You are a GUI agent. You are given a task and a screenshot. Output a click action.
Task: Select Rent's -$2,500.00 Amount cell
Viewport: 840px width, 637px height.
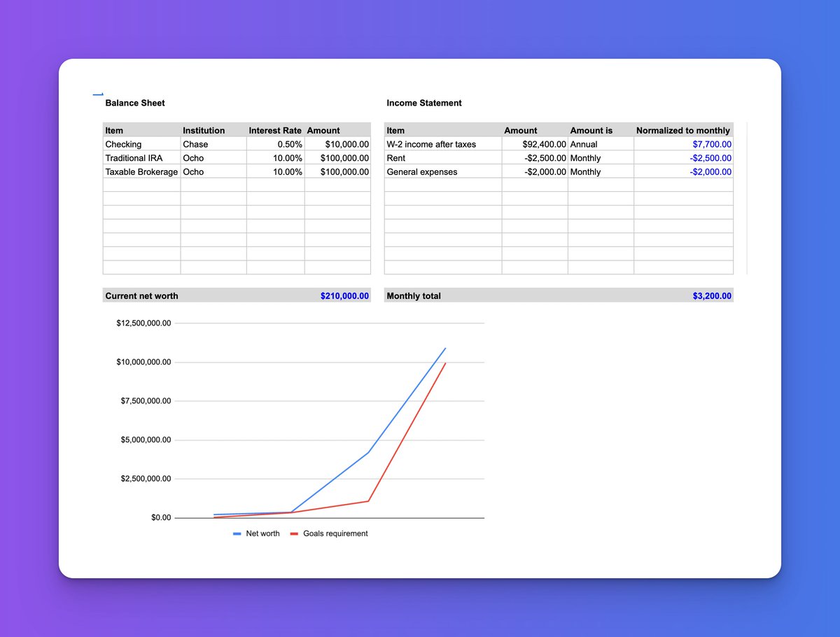535,158
